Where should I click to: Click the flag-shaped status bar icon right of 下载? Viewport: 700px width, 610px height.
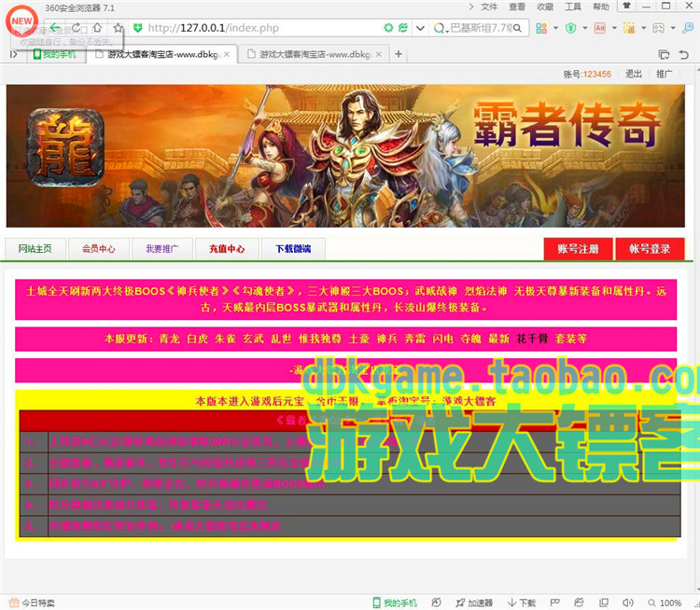click(555, 603)
